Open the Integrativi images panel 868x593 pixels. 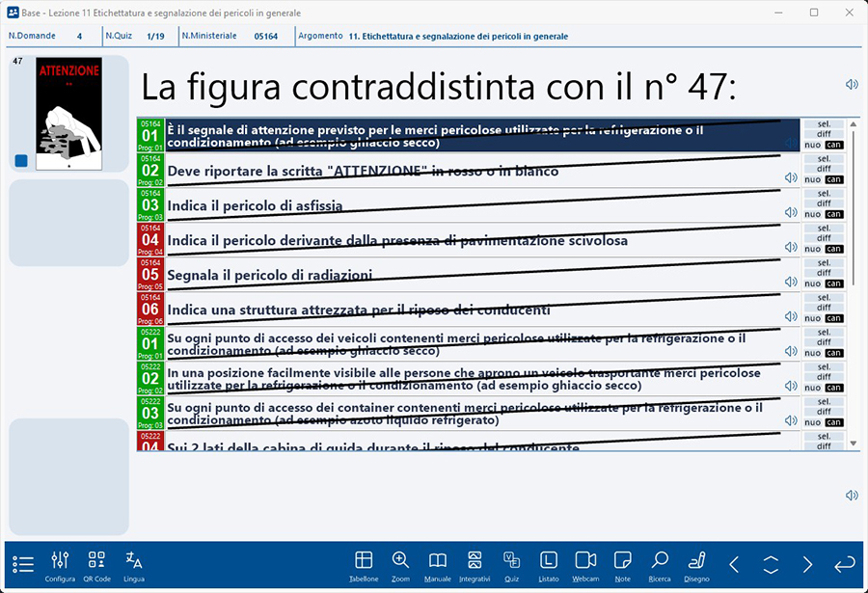coord(474,565)
